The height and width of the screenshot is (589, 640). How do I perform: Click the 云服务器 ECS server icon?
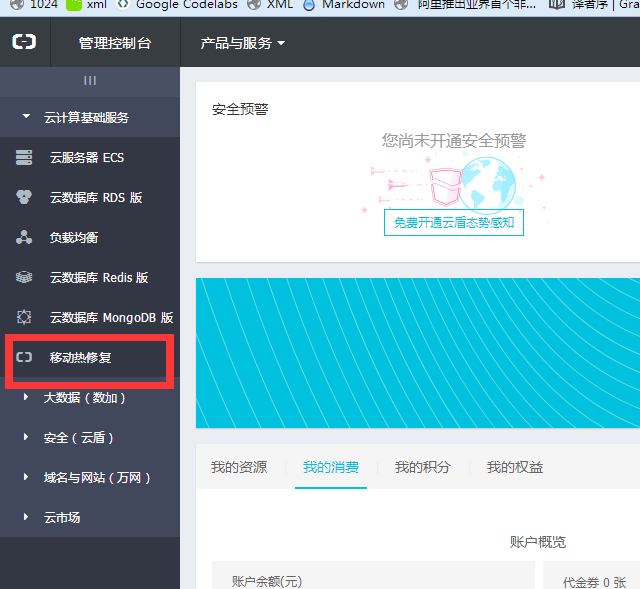point(24,157)
